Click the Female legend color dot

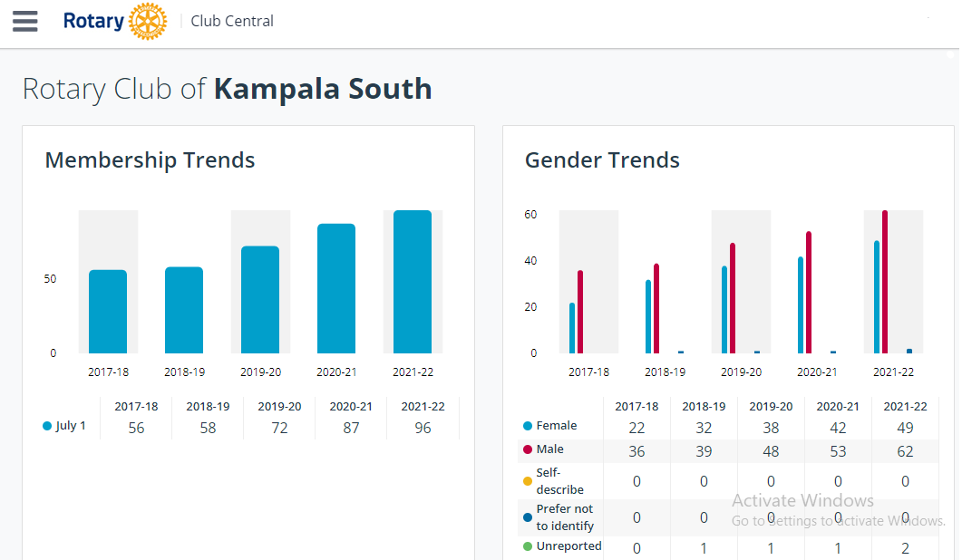(x=528, y=426)
